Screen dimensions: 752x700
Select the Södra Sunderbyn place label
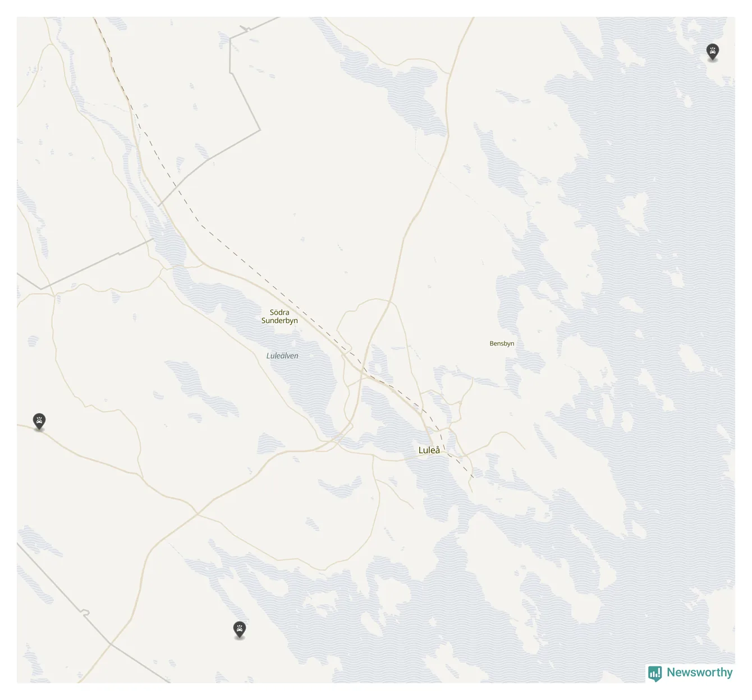279,316
